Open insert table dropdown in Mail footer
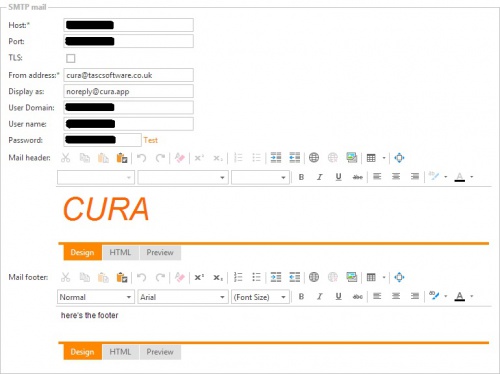Viewport: 500px width, 374px height. pyautogui.click(x=384, y=277)
